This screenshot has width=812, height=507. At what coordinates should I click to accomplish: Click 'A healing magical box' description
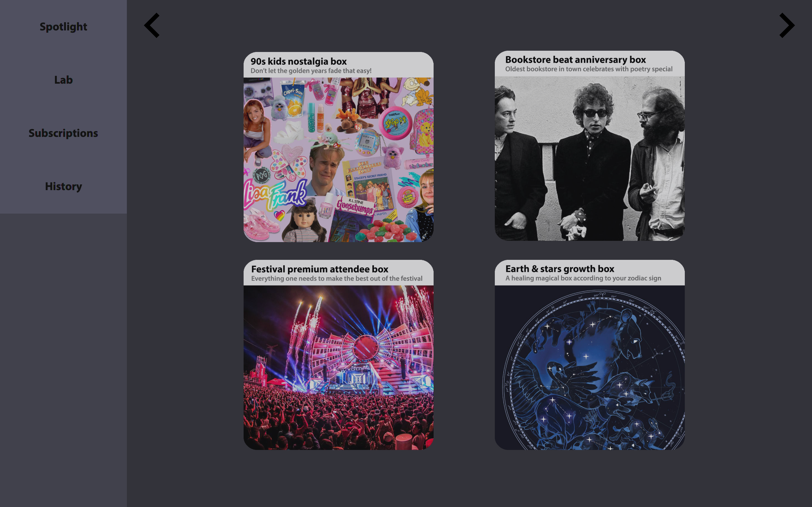click(x=583, y=278)
